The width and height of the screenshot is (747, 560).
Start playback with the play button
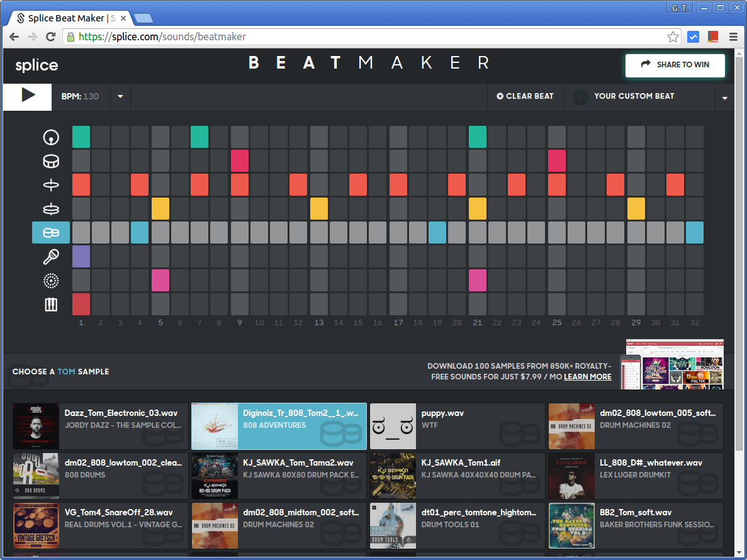coord(26,97)
